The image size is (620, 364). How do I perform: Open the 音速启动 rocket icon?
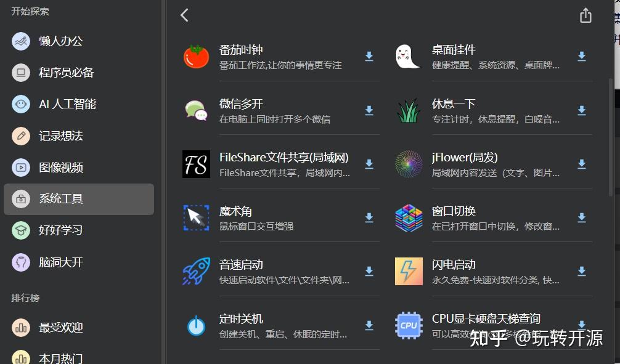coord(195,271)
